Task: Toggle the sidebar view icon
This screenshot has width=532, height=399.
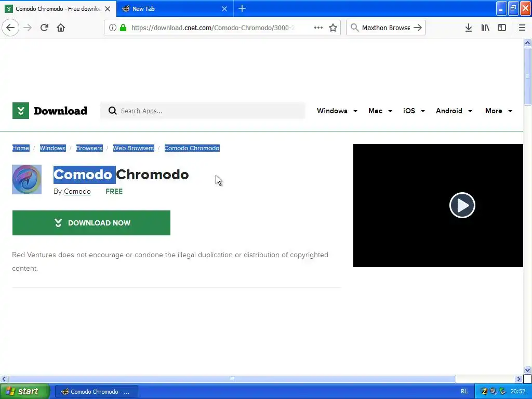Action: (502, 28)
